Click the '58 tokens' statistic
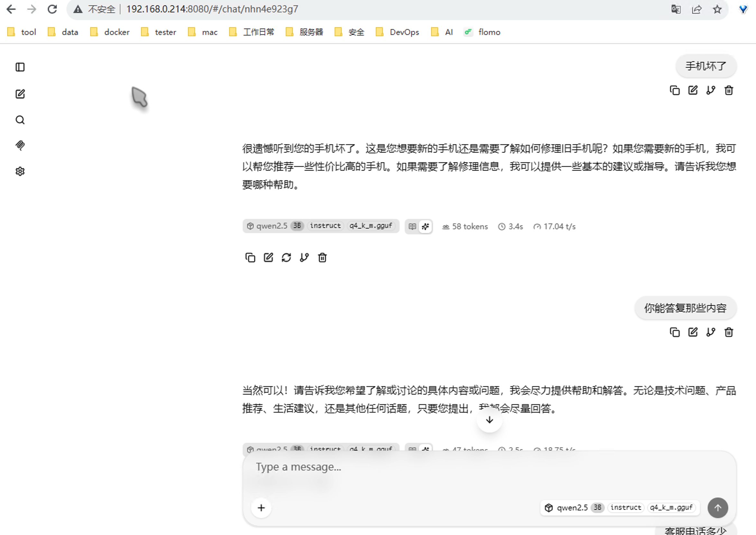Image resolution: width=756 pixels, height=535 pixels. (x=465, y=227)
